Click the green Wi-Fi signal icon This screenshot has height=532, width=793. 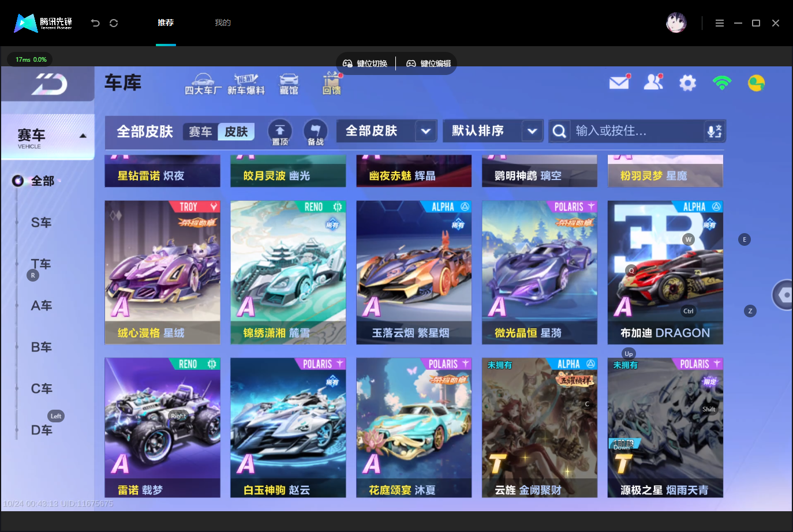coord(722,83)
